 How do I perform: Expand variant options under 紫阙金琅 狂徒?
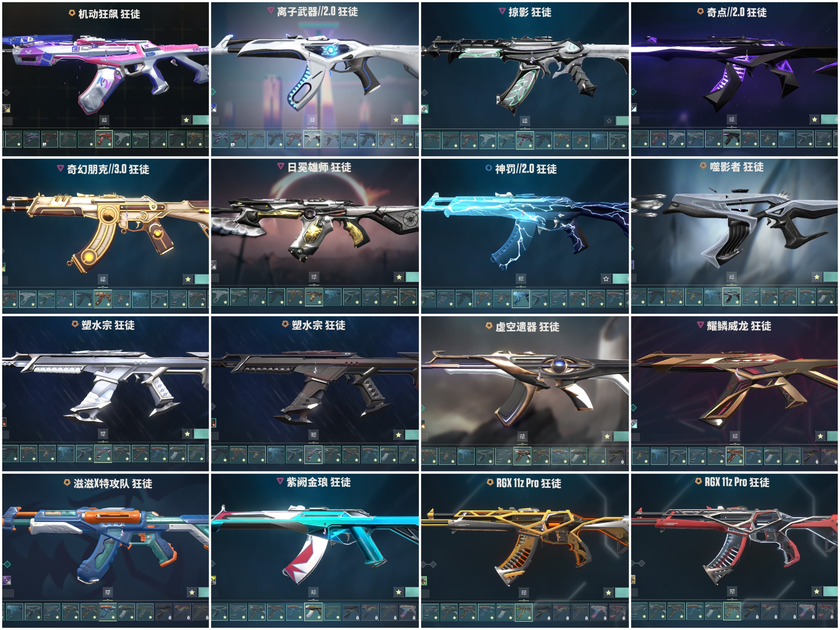[x=314, y=592]
